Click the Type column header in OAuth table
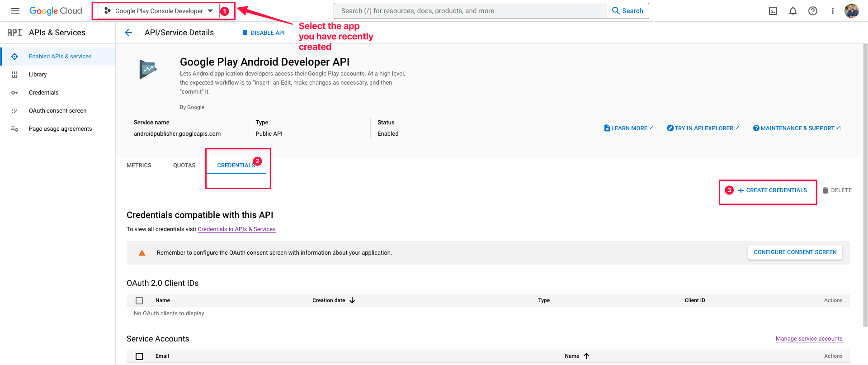 (x=544, y=300)
